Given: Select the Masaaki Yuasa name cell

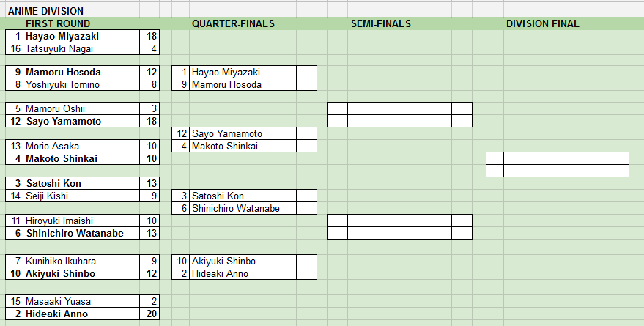Looking at the screenshot, I should tap(82, 301).
